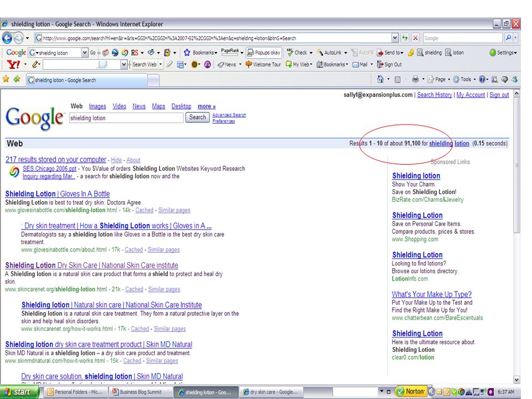Click the RS toolbar icon

[135, 53]
